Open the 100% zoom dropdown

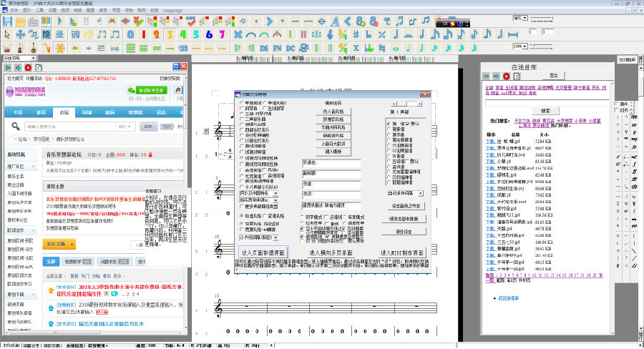pyautogui.click(x=525, y=46)
